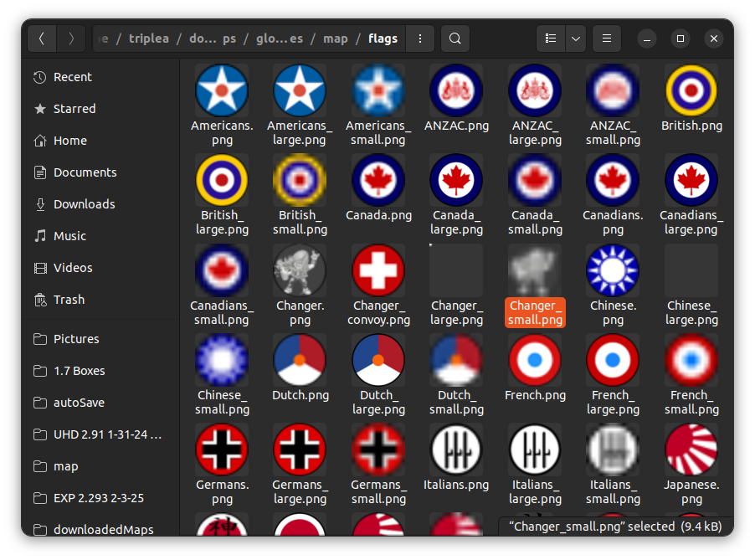Select the Americans.png file icon
This screenshot has width=755, height=560.
222,90
